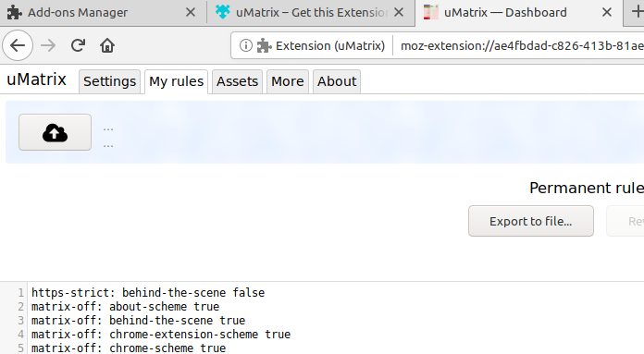Click Export to file button

tap(530, 221)
